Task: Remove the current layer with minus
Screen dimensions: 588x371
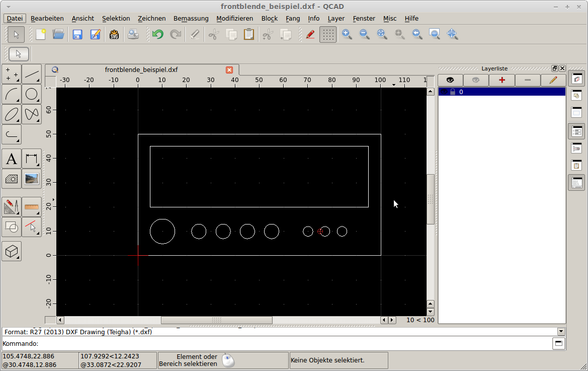Action: [x=528, y=80]
